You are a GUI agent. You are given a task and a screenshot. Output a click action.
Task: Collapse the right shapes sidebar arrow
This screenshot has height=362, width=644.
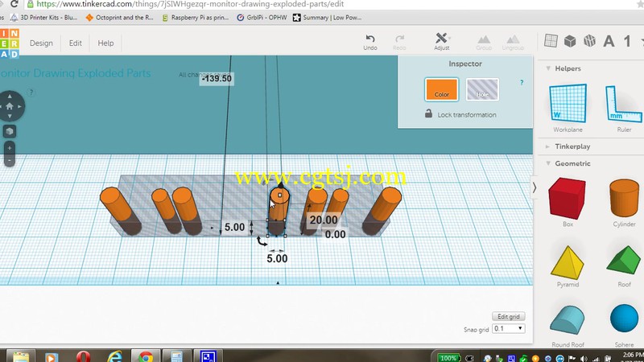pos(535,187)
